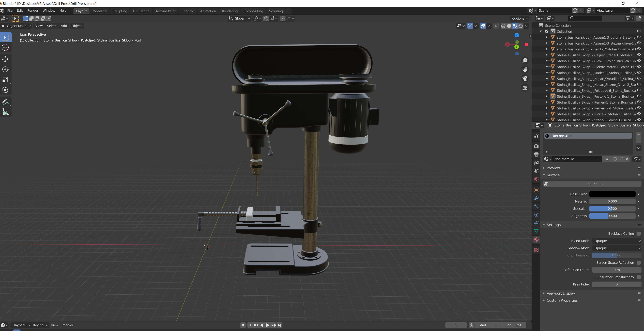
Task: Toggle snapping magnet button in header
Action: [x=266, y=19]
